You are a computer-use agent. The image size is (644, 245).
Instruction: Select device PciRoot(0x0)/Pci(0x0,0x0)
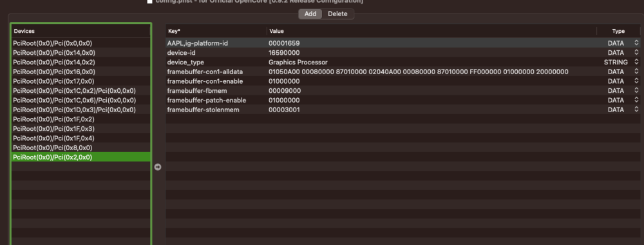click(x=80, y=43)
